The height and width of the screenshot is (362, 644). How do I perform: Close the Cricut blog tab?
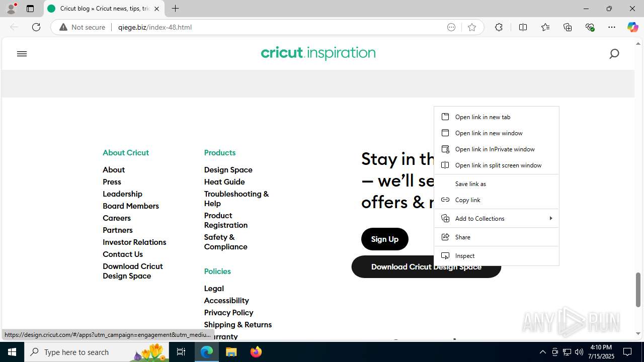pos(156,9)
